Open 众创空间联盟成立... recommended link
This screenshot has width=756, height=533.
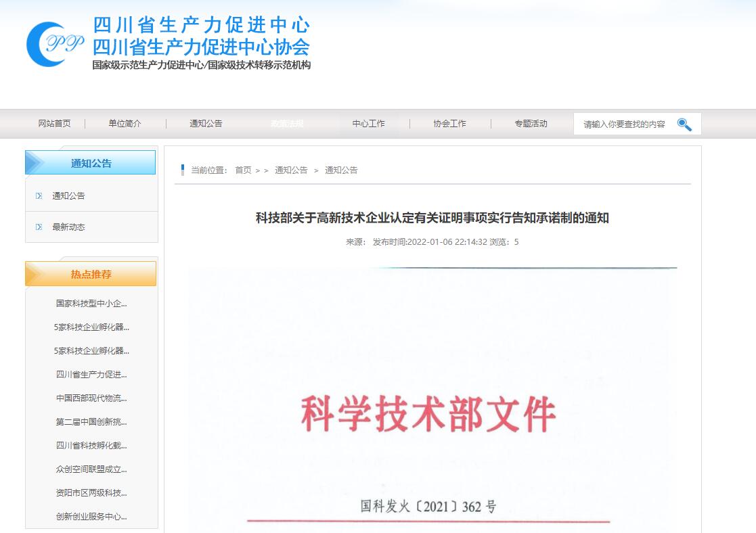click(91, 469)
